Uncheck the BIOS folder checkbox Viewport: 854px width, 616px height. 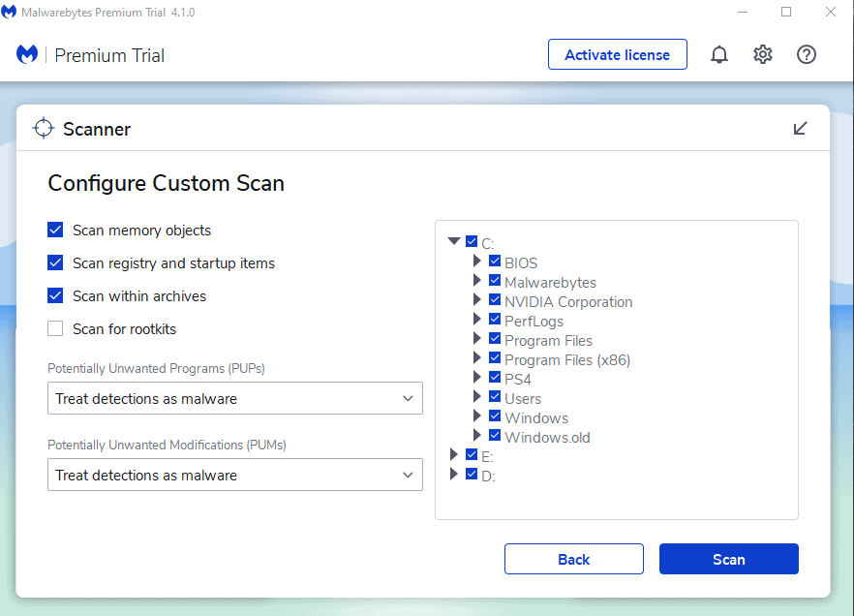click(495, 261)
